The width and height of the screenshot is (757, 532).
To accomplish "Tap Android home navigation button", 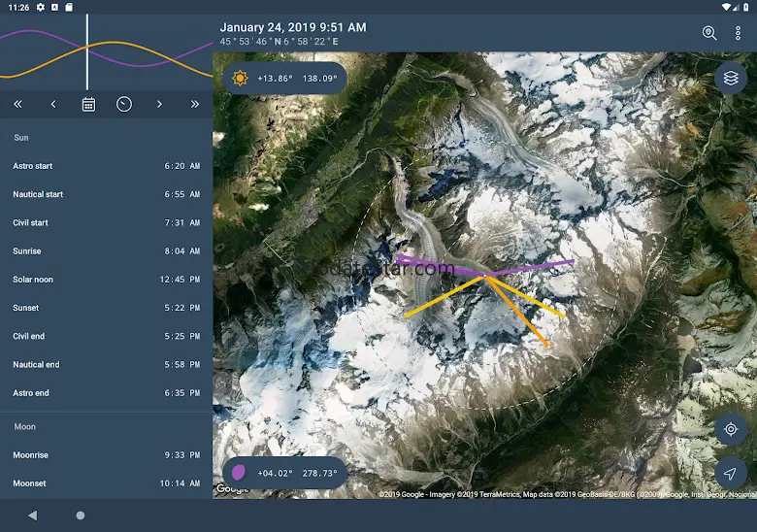I will click(x=81, y=515).
